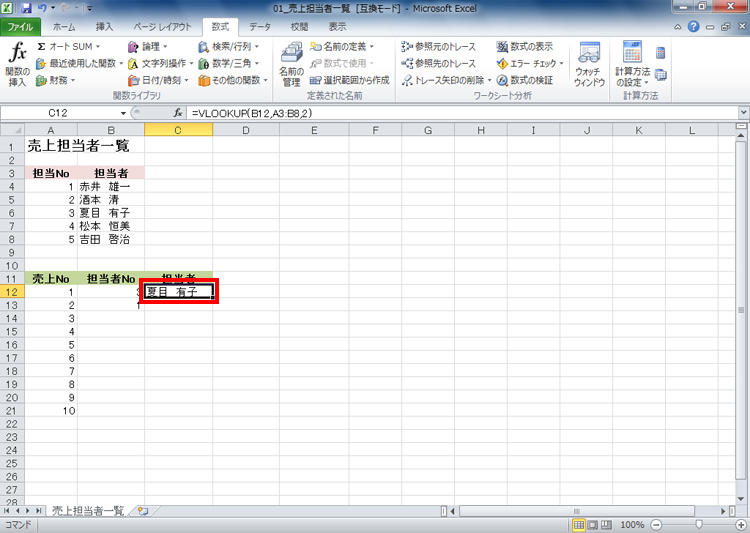Toggle Show Formulas (数式の表示)
This screenshot has width=750, height=533.
click(525, 46)
